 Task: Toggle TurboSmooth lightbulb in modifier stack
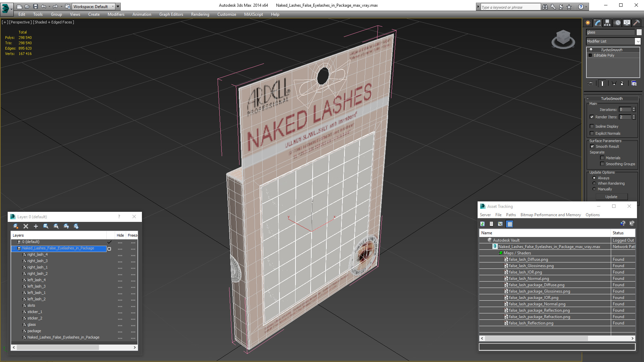[591, 50]
